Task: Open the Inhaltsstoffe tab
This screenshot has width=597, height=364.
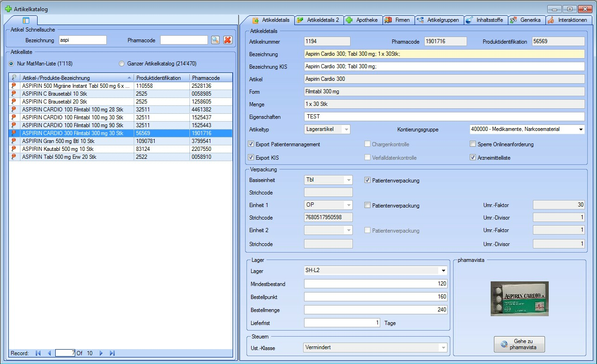Action: 486,20
